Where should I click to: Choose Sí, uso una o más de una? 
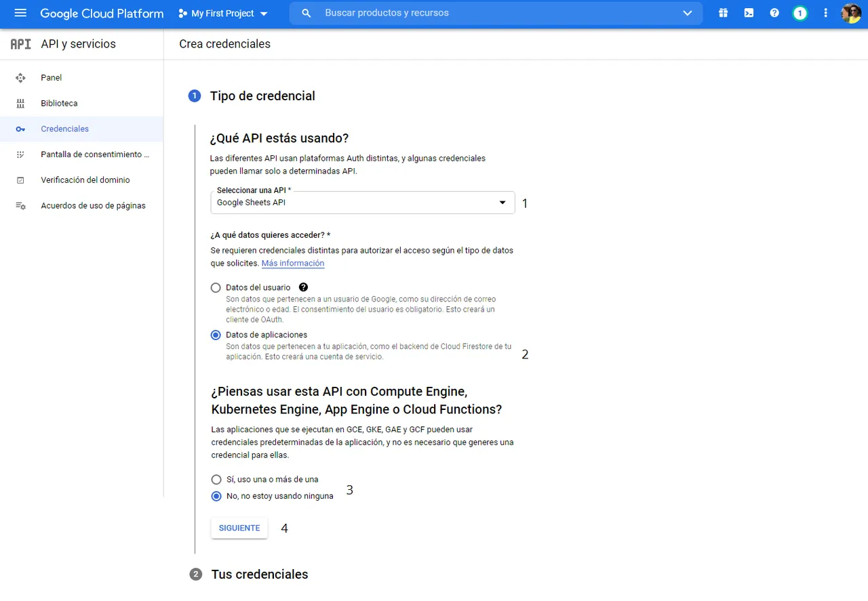point(216,479)
